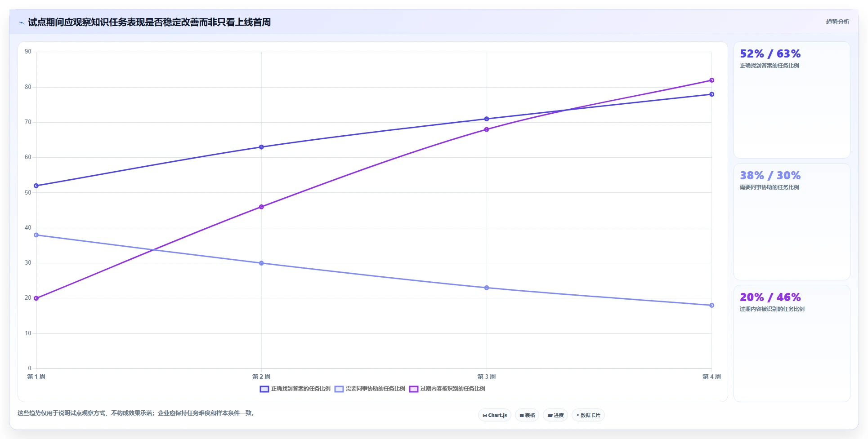Click the 表格 chip

[527, 415]
